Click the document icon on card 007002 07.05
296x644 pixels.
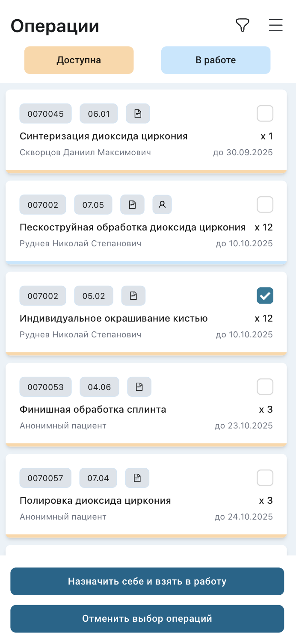click(x=132, y=204)
